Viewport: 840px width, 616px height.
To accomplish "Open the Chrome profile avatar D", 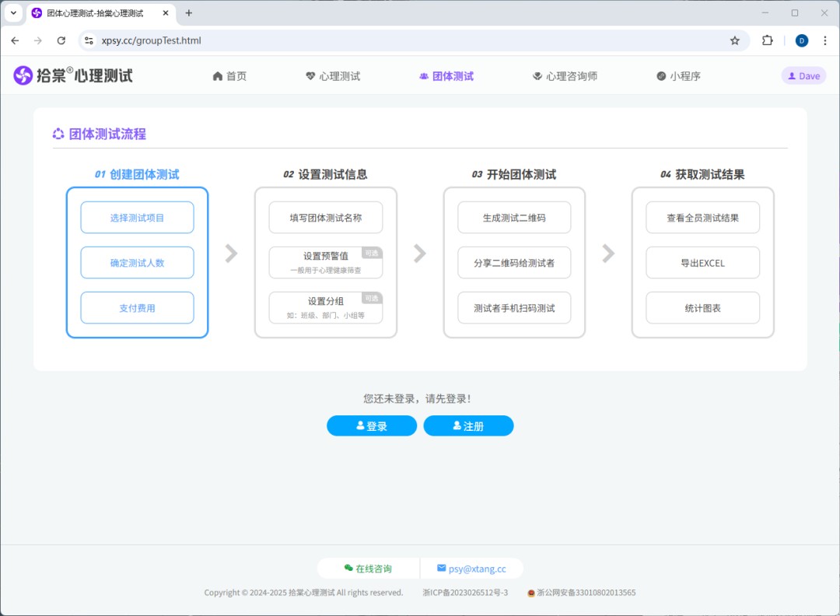I will coord(801,40).
